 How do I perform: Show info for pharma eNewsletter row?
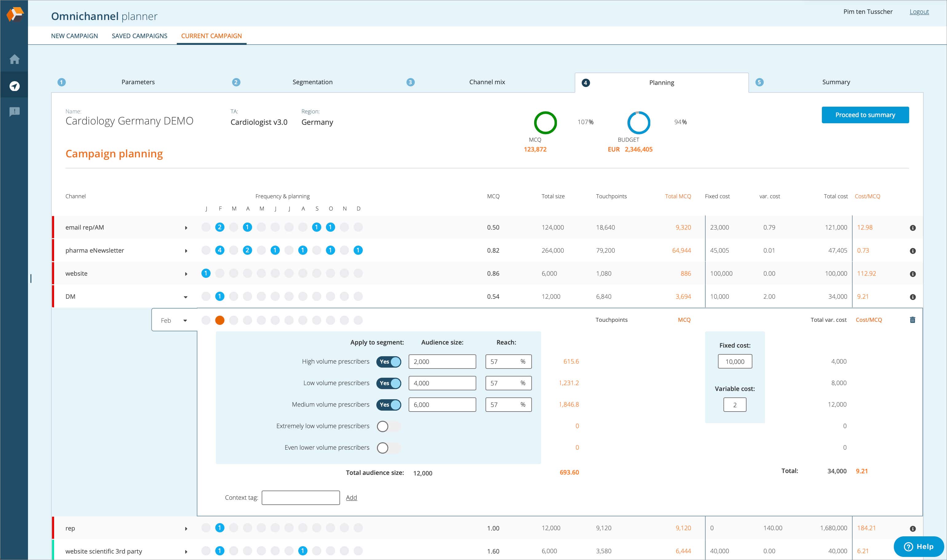tap(913, 251)
